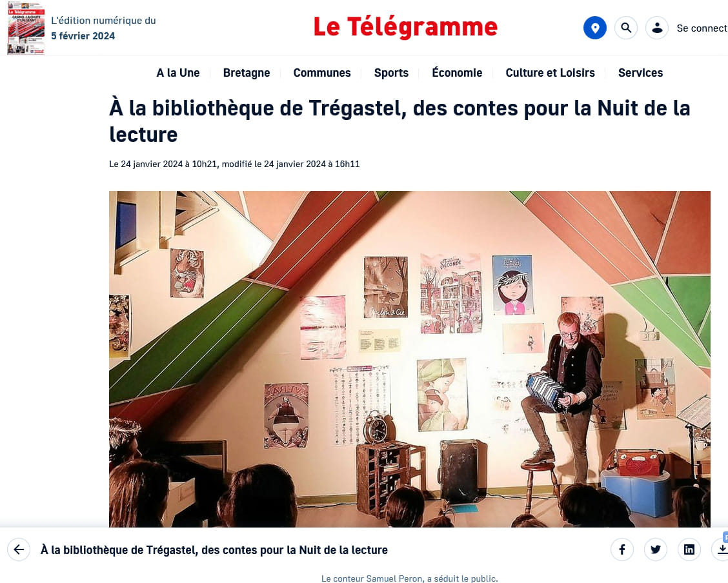
Task: Select the Services menu item
Action: tap(640, 73)
